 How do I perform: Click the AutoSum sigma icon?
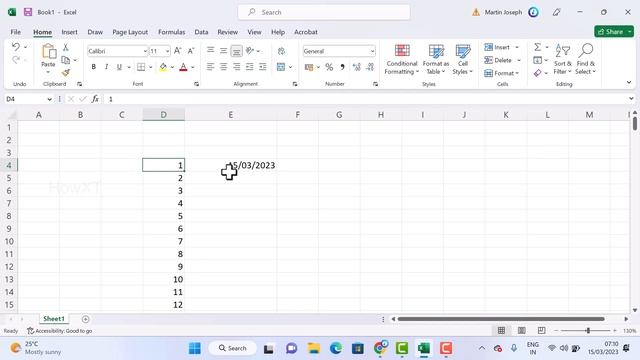538,47
